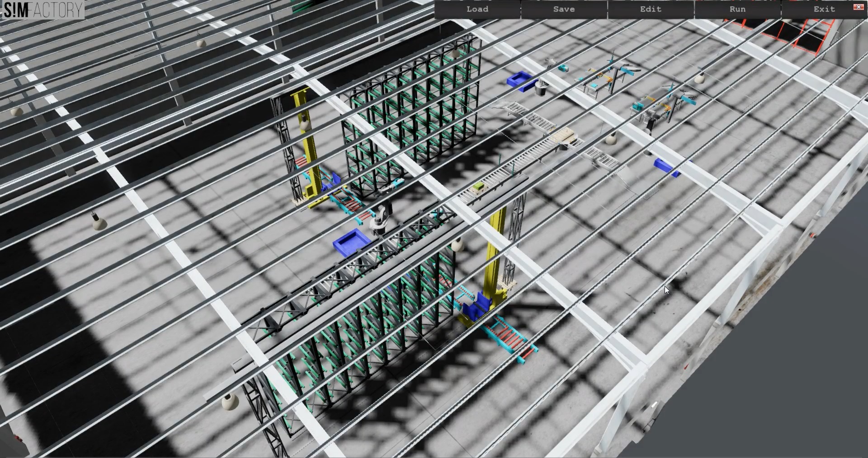Image resolution: width=868 pixels, height=458 pixels.
Task: Select the large blue bin next to the robot arm
Action: [350, 242]
